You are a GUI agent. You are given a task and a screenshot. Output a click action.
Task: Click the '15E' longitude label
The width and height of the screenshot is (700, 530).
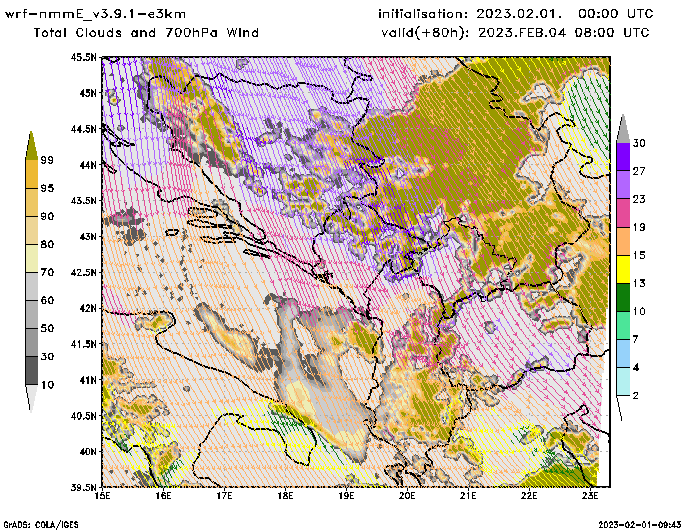point(103,496)
